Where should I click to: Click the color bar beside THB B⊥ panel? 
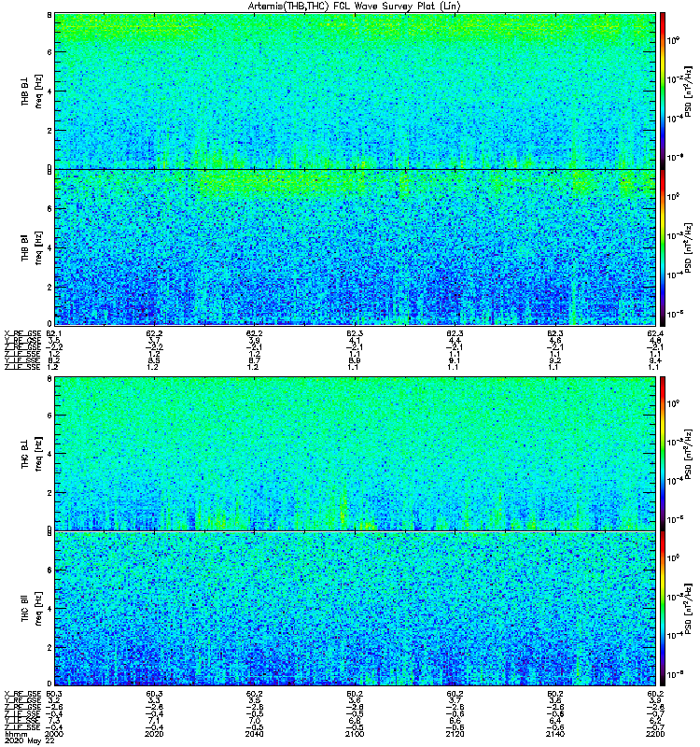point(663,91)
